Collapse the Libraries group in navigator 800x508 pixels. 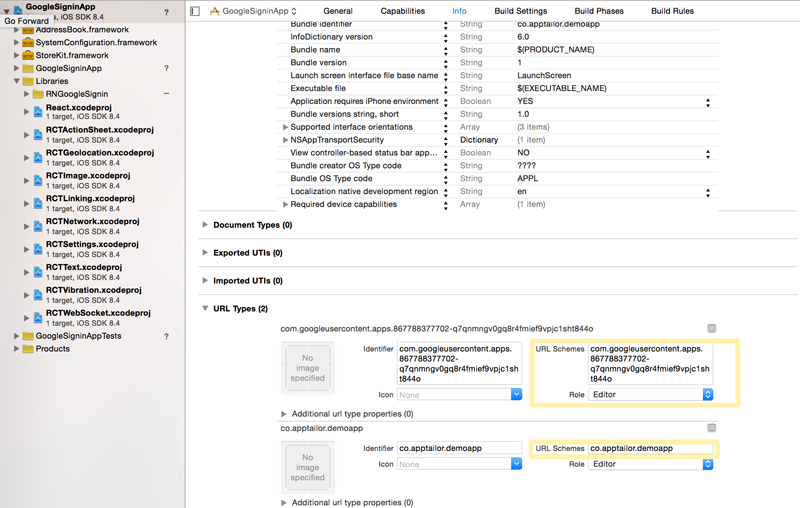16,81
